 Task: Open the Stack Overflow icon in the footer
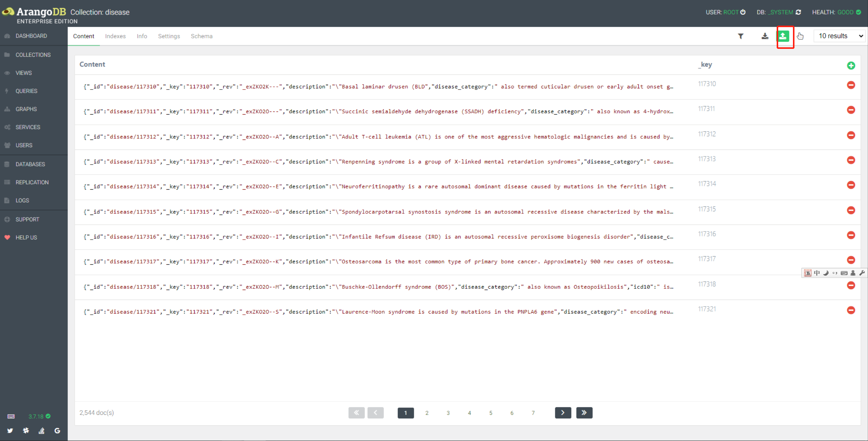42,430
